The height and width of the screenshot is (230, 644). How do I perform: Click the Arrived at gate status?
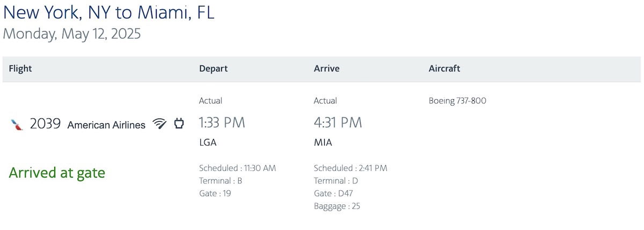tap(57, 173)
